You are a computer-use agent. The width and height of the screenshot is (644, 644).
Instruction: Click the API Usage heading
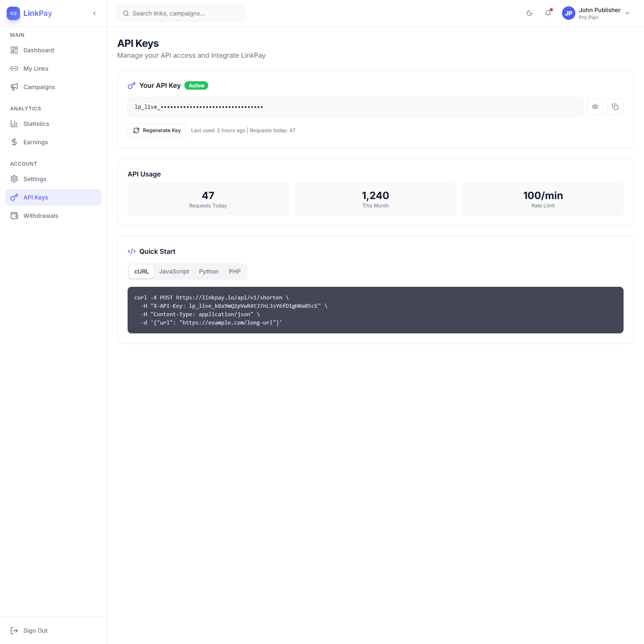click(x=144, y=174)
